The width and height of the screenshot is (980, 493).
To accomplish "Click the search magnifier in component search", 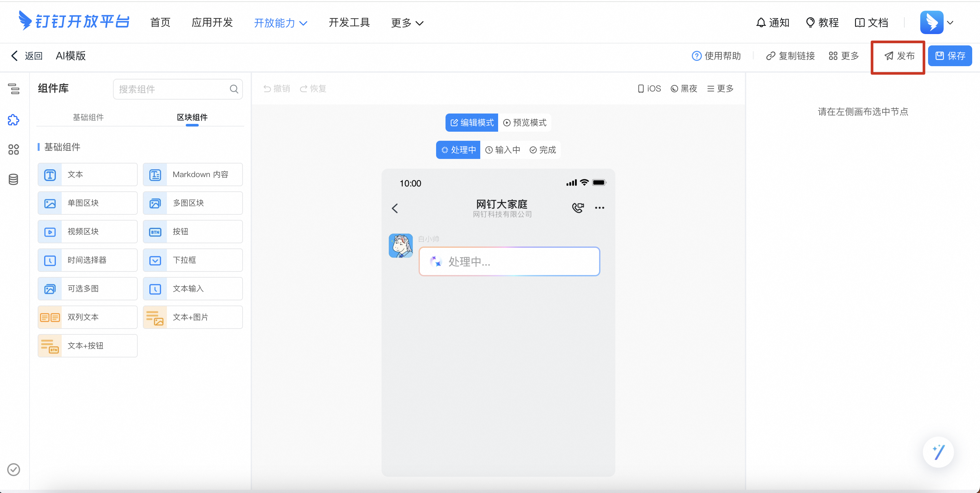I will click(x=234, y=89).
